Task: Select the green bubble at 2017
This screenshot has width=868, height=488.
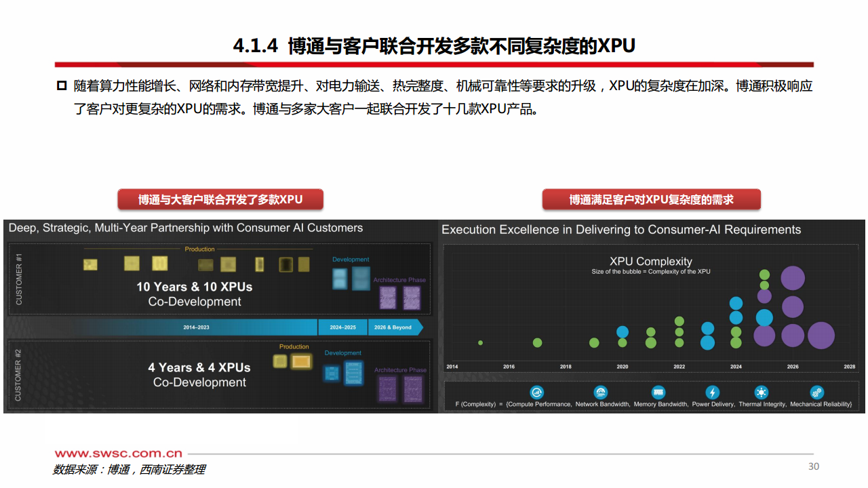Action: click(x=537, y=343)
